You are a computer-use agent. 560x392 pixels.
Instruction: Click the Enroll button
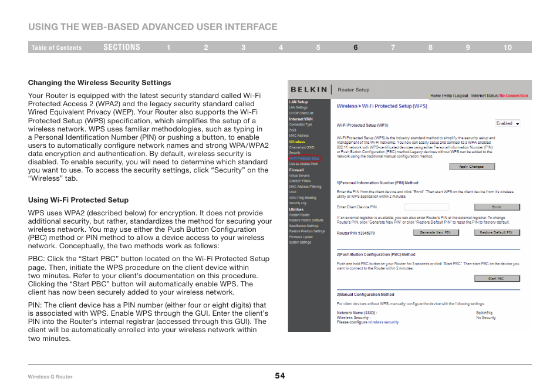[x=497, y=207]
